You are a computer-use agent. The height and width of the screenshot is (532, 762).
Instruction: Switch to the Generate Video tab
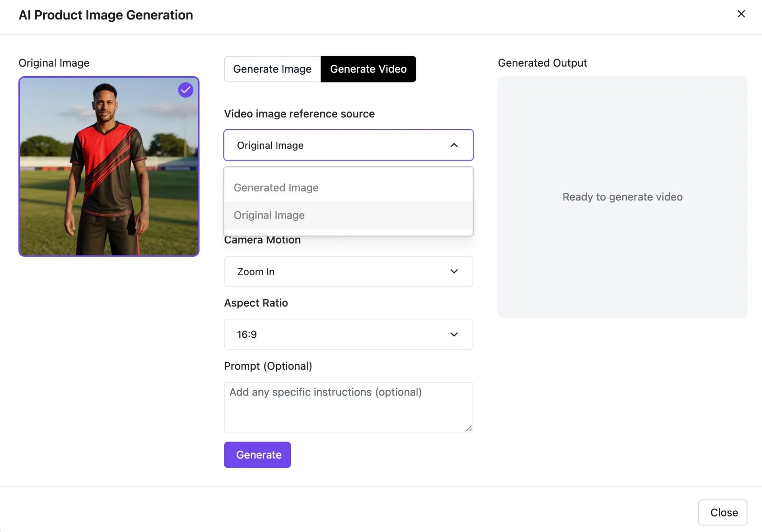(x=368, y=69)
